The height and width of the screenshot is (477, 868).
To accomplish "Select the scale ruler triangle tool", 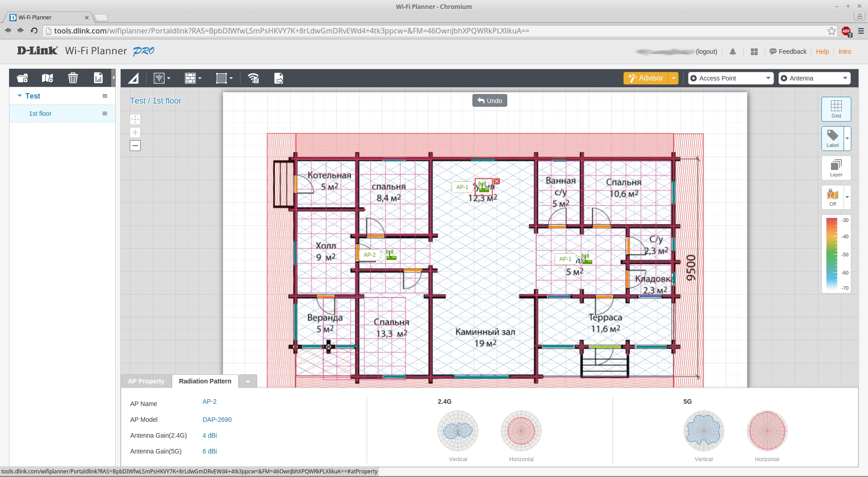I will pos(133,79).
